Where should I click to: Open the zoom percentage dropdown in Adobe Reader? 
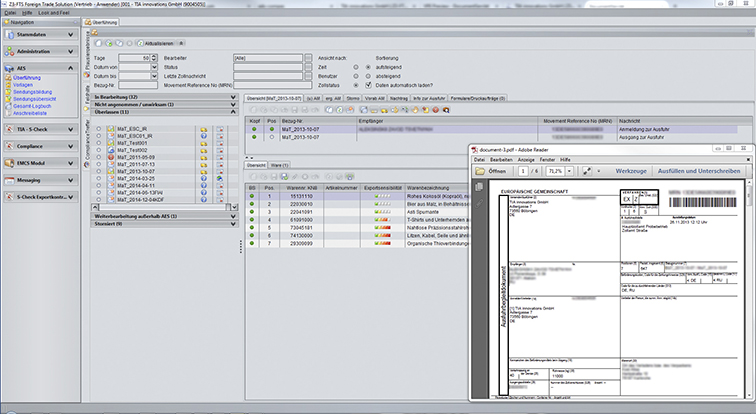pyautogui.click(x=569, y=171)
